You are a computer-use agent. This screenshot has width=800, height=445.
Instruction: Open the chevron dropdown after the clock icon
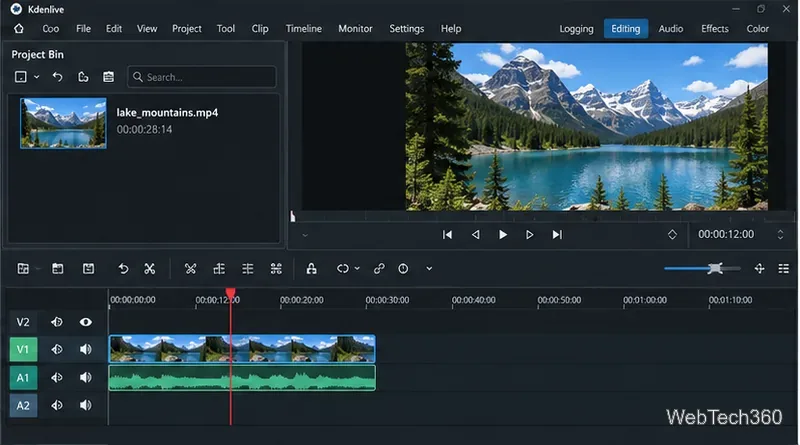click(429, 269)
